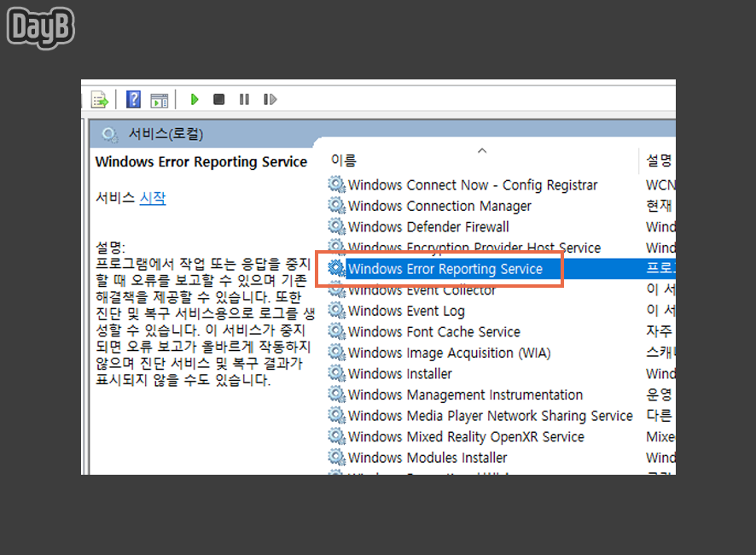Click the gear icon beside Windows Defender Firewall

(337, 226)
